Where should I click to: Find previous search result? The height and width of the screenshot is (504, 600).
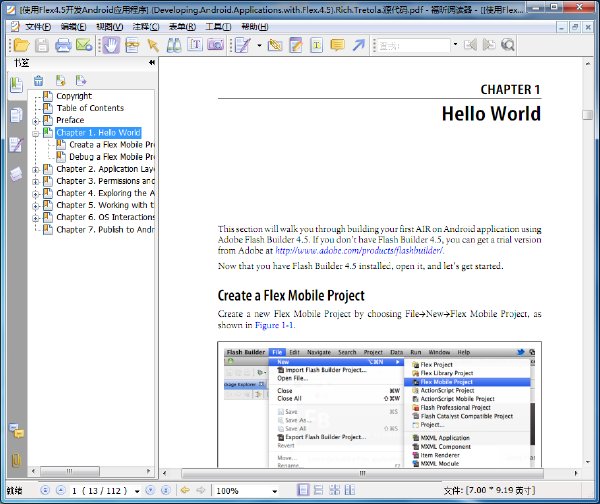471,45
